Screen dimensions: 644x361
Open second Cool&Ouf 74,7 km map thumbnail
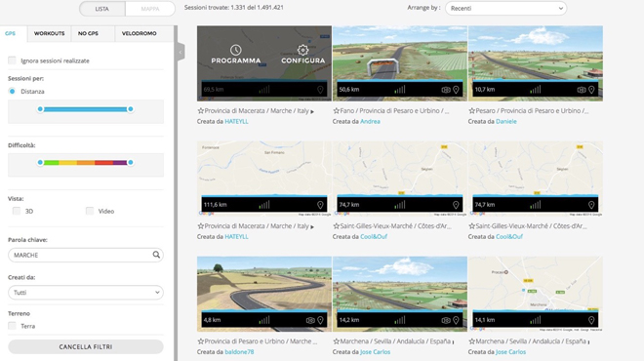coord(535,179)
